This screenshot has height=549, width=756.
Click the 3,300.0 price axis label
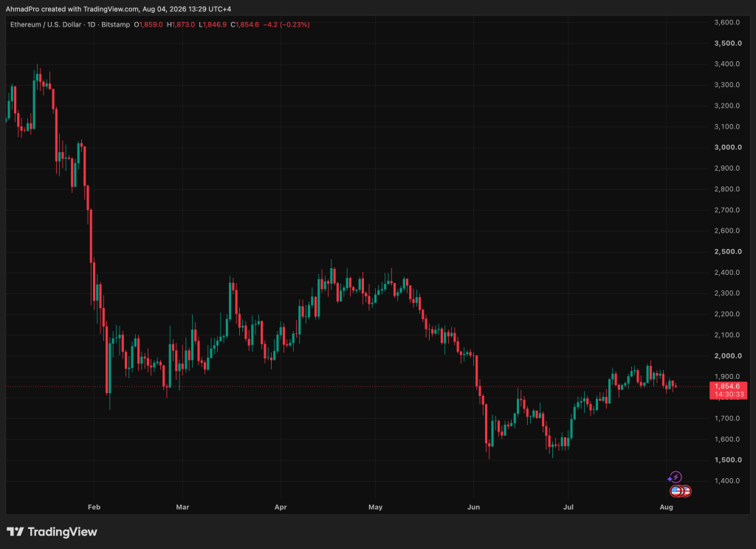point(727,84)
